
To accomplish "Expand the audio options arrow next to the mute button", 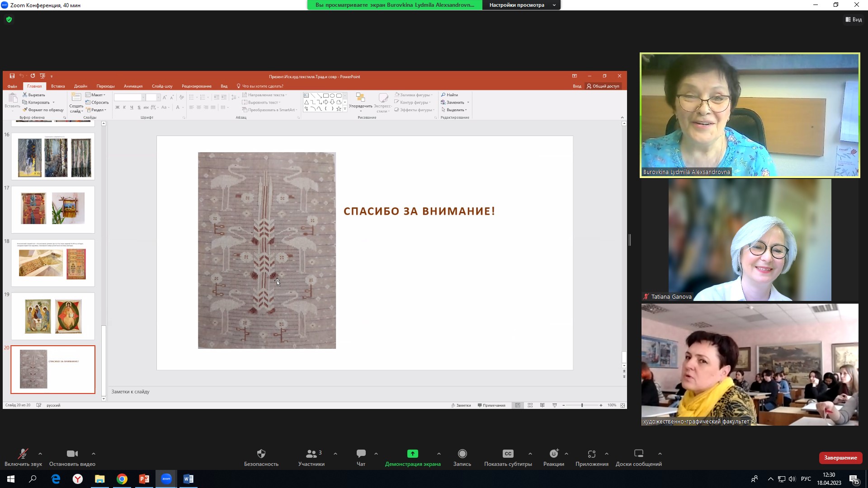I will point(40,454).
